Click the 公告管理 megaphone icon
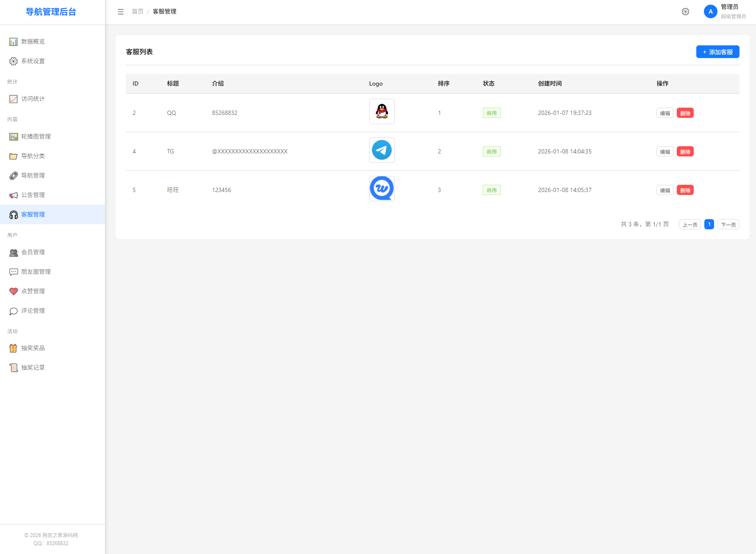 click(14, 195)
